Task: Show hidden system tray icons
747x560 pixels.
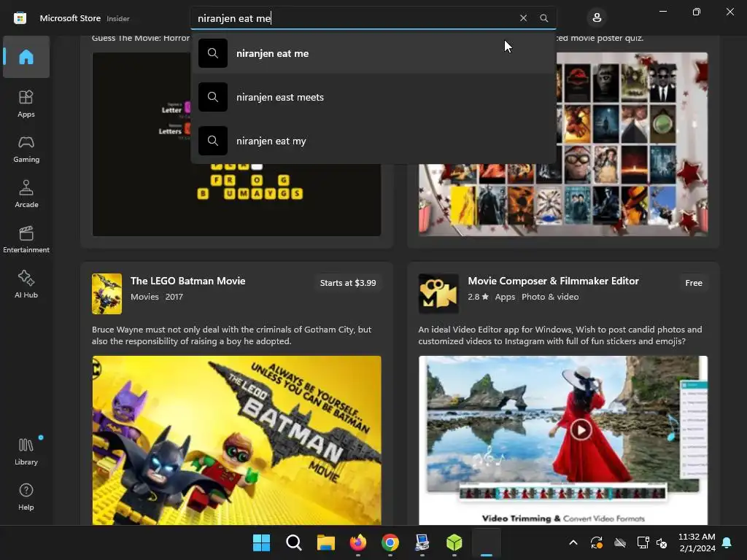Action: click(x=573, y=542)
